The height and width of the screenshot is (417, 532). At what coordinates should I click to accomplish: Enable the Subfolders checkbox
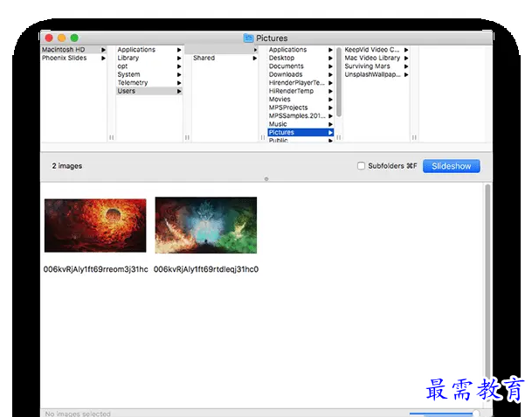[361, 166]
